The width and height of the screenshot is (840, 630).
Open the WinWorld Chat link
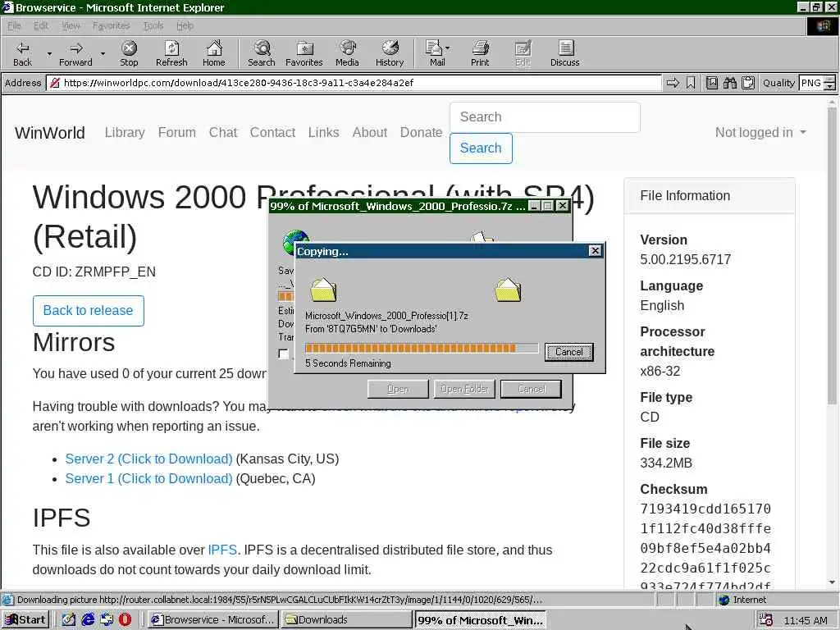pyautogui.click(x=223, y=132)
